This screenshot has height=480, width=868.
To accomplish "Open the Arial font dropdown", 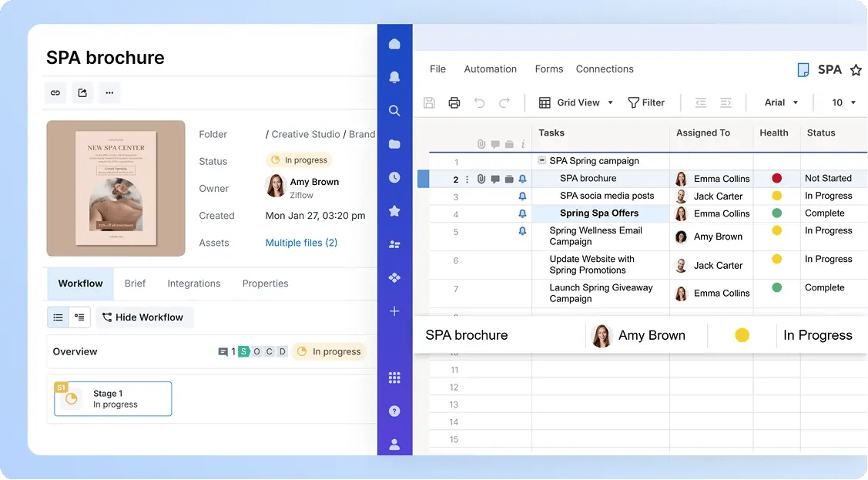I will pyautogui.click(x=781, y=102).
